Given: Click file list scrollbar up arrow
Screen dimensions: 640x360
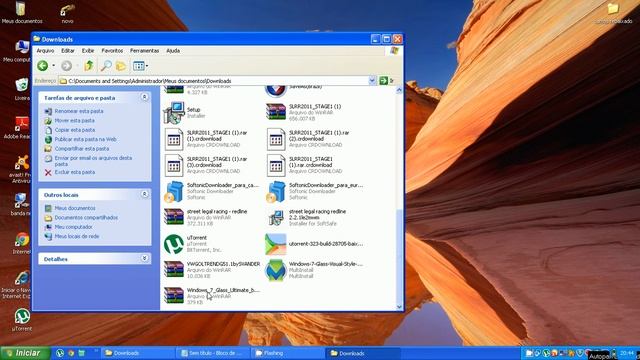Looking at the screenshot, I should point(399,90).
